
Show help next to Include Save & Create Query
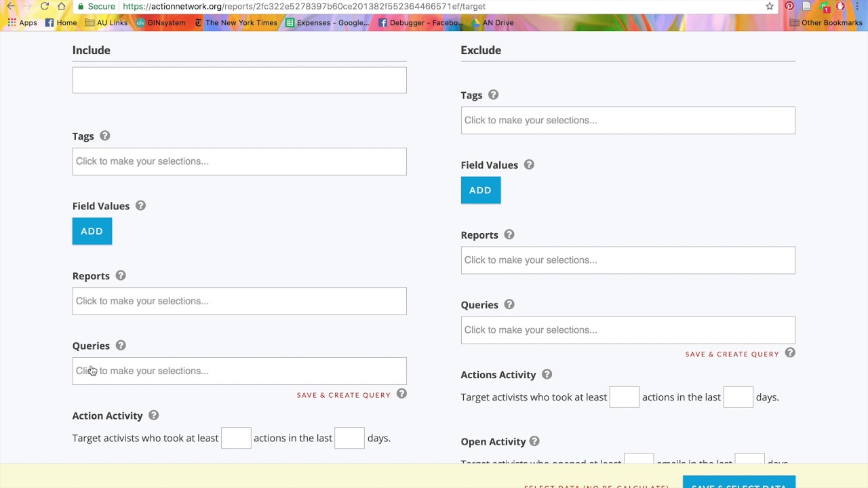click(401, 394)
